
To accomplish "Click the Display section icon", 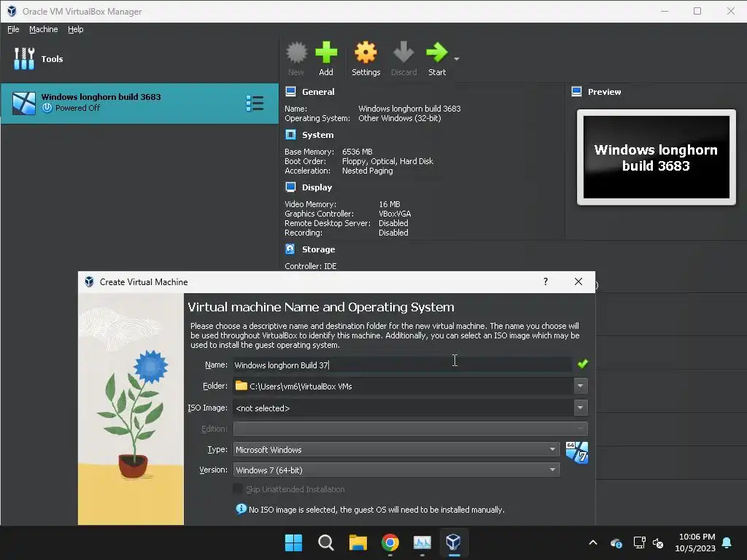I will click(290, 187).
